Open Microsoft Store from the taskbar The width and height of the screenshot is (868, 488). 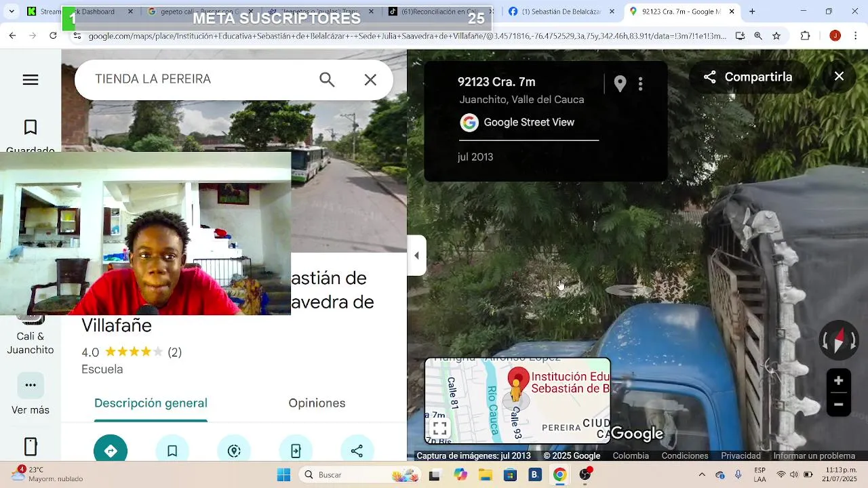click(x=510, y=474)
